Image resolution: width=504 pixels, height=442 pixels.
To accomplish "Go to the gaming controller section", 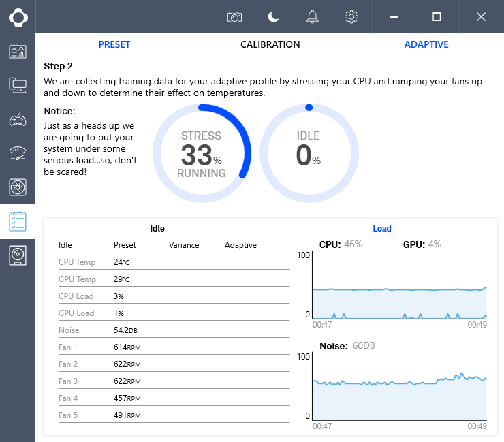I will coord(18,119).
